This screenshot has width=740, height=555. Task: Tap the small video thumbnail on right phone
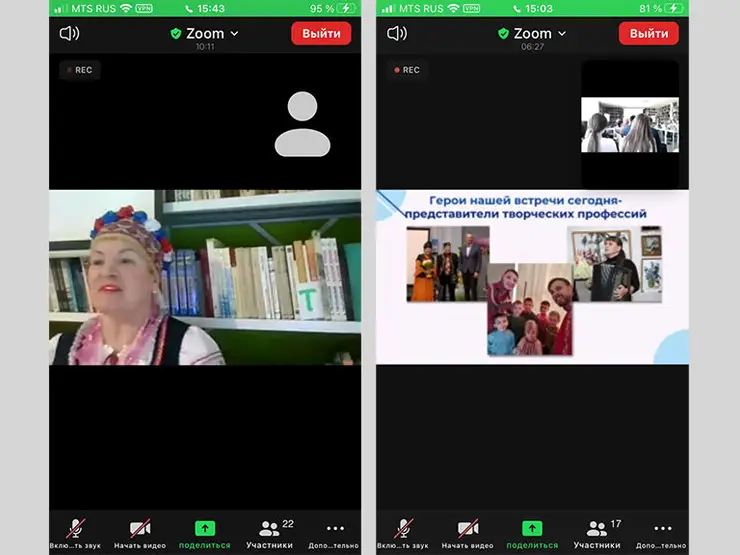629,124
